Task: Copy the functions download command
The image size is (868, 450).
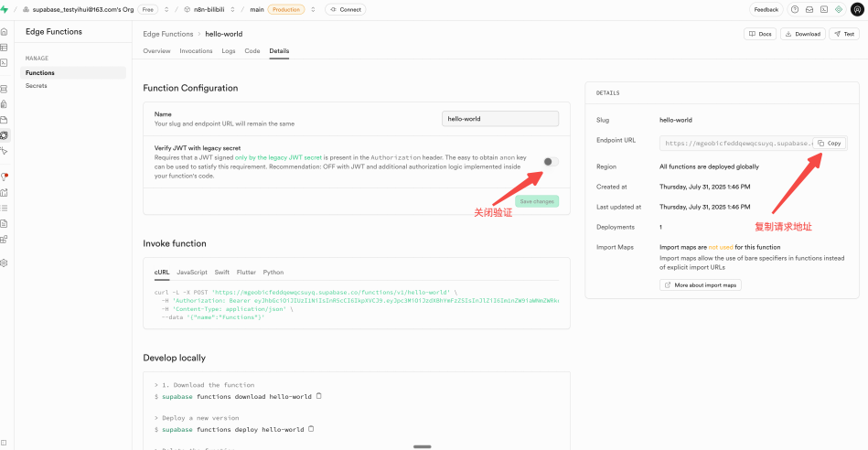Action: [x=318, y=397]
